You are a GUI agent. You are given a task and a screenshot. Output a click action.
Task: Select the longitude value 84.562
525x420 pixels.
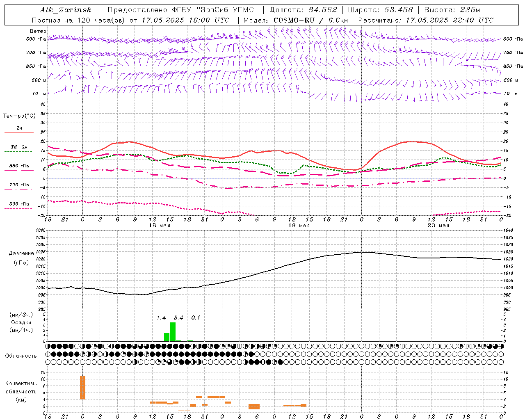322,10
